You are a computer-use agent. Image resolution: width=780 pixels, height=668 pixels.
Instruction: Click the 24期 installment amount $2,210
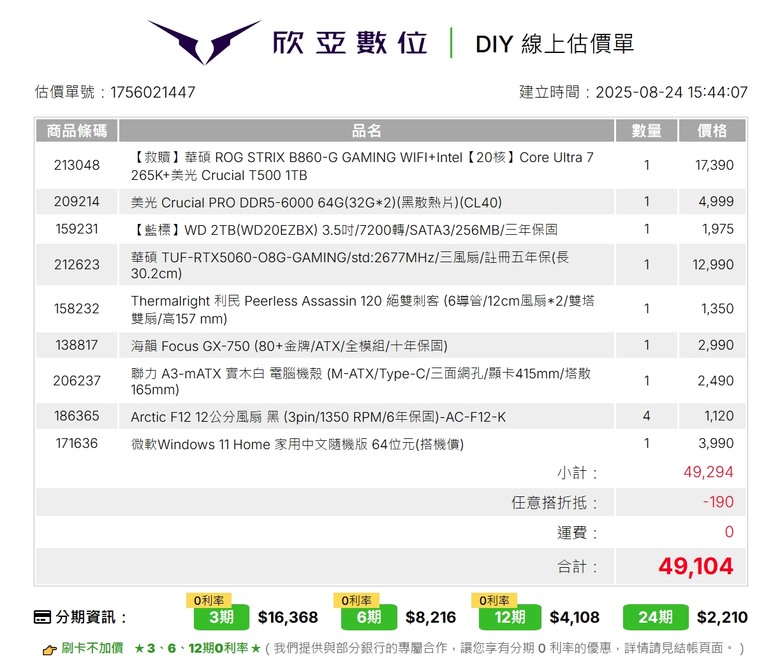tap(722, 617)
